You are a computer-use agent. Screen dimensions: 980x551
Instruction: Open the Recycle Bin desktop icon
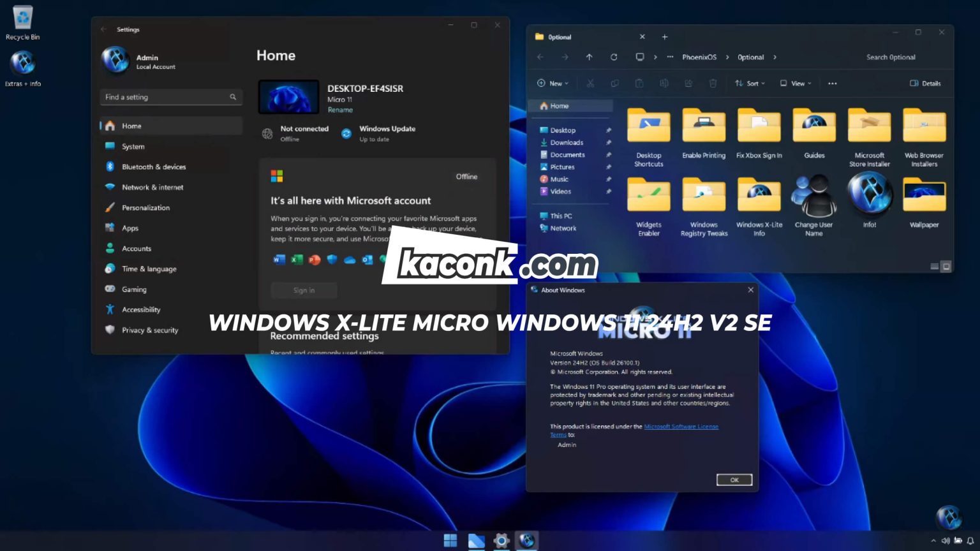(x=22, y=23)
